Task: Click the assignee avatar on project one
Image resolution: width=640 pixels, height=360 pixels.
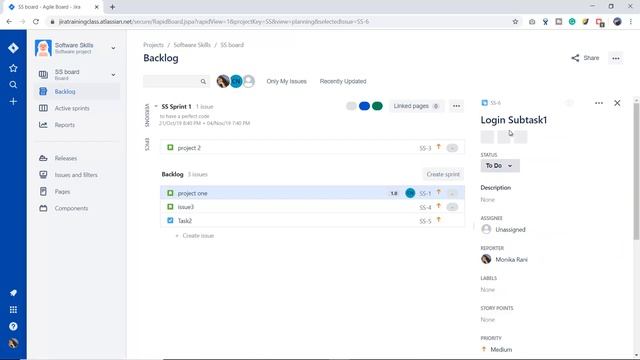Action: pos(410,193)
